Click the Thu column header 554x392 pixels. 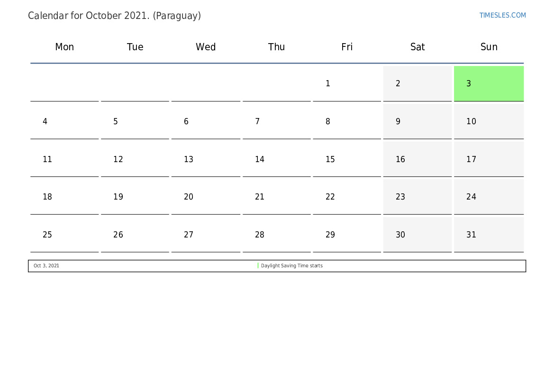tap(276, 47)
